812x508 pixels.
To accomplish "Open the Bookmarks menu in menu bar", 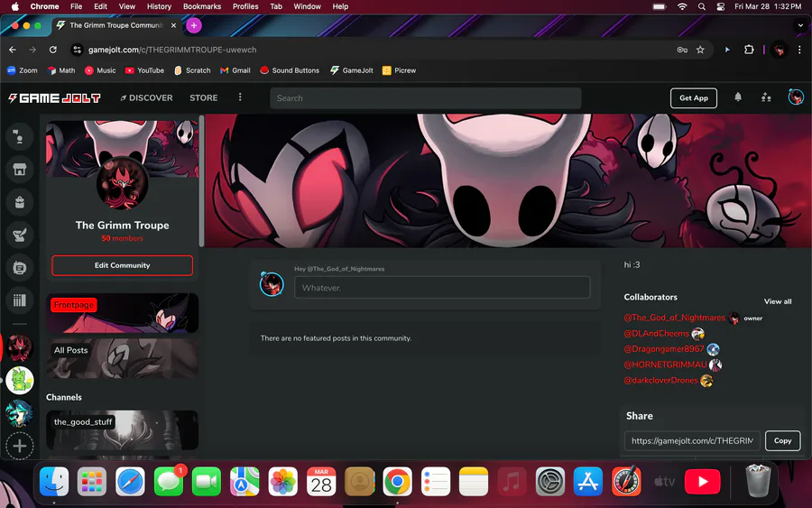I will pos(202,6).
